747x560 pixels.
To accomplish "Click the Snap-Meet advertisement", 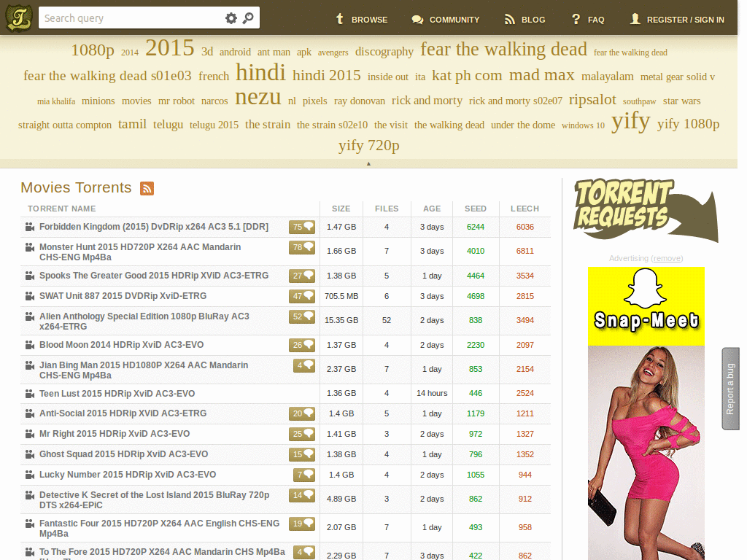I will pos(646,413).
